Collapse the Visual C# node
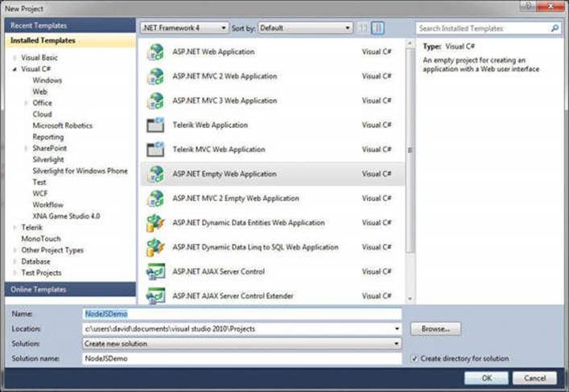The image size is (569, 392). point(14,69)
